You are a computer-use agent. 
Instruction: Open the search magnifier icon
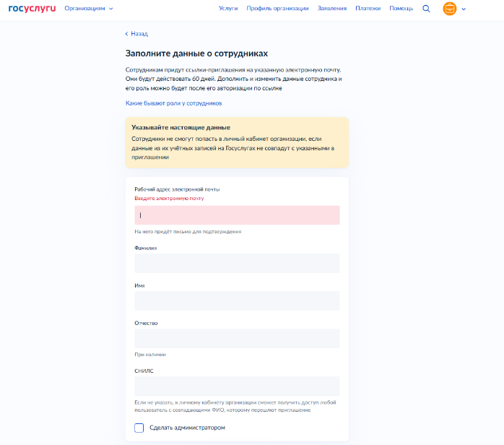click(426, 9)
